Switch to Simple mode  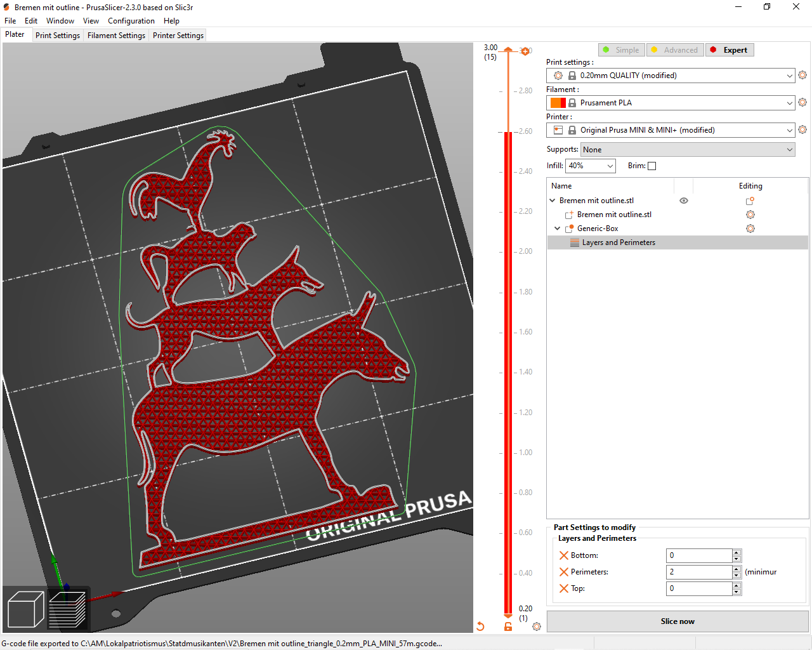[x=621, y=50]
